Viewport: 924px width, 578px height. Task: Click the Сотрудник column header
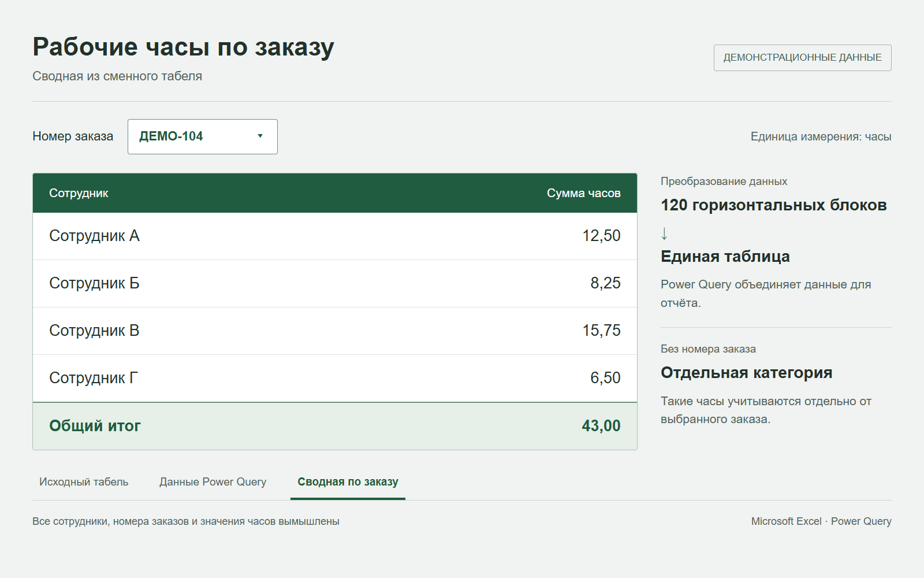pyautogui.click(x=79, y=193)
